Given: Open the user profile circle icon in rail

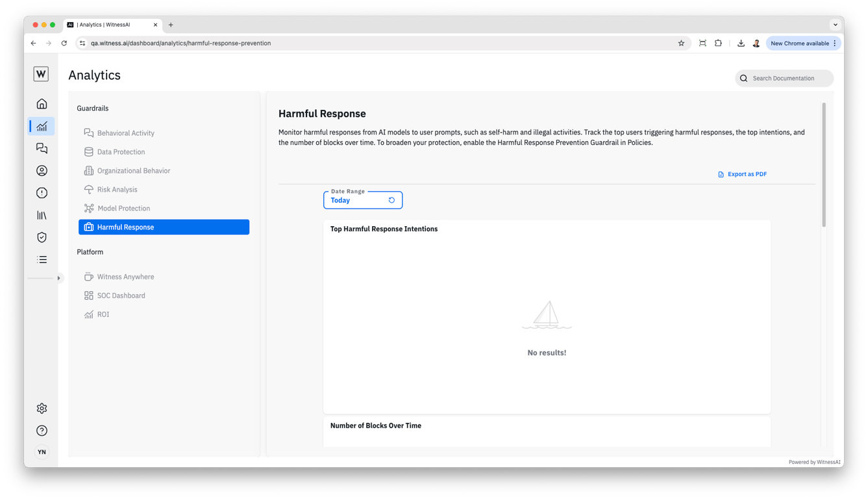Looking at the screenshot, I should click(42, 170).
